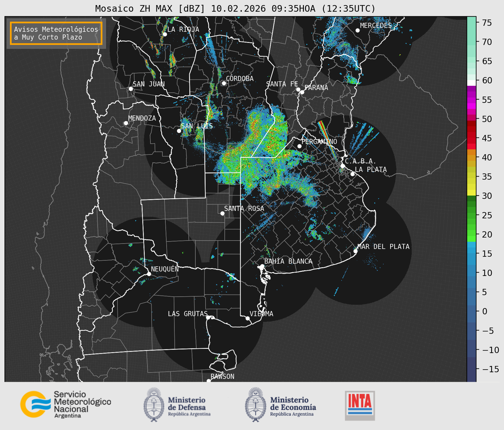
Task: Click the 75 dBZ colorbar label
Action: pos(486,23)
